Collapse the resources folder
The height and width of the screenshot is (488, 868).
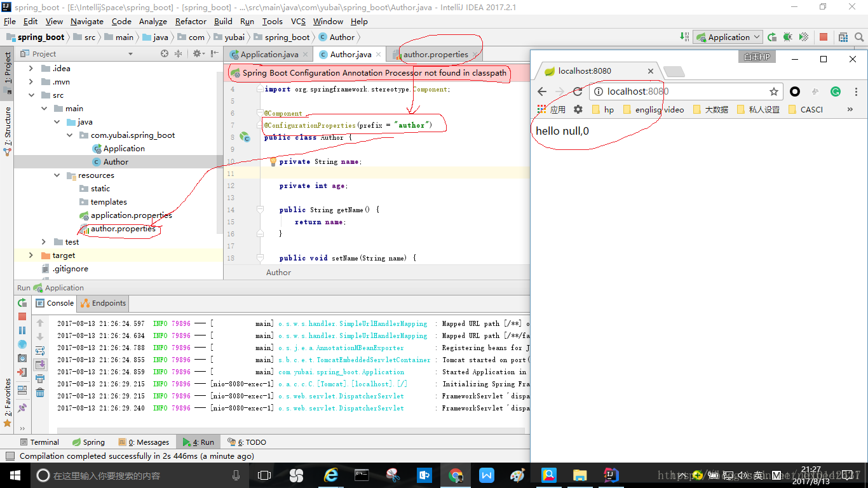57,175
